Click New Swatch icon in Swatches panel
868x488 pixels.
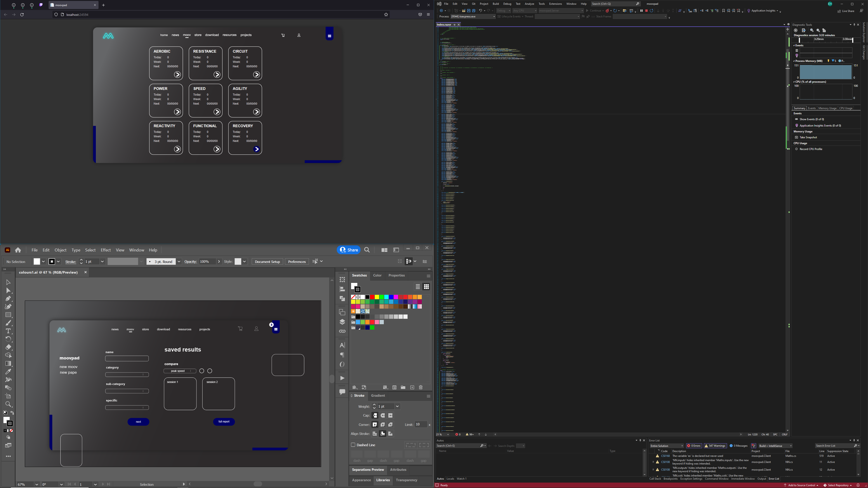coord(412,388)
